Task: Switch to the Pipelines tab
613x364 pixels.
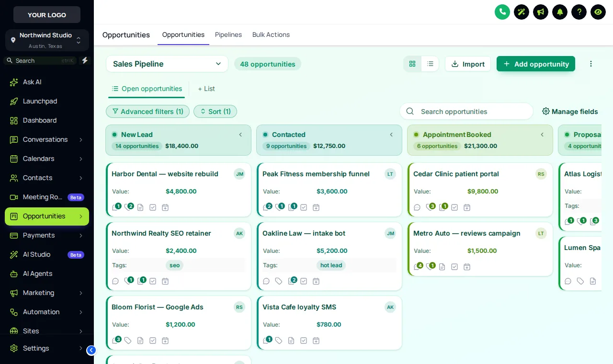Action: (x=228, y=34)
